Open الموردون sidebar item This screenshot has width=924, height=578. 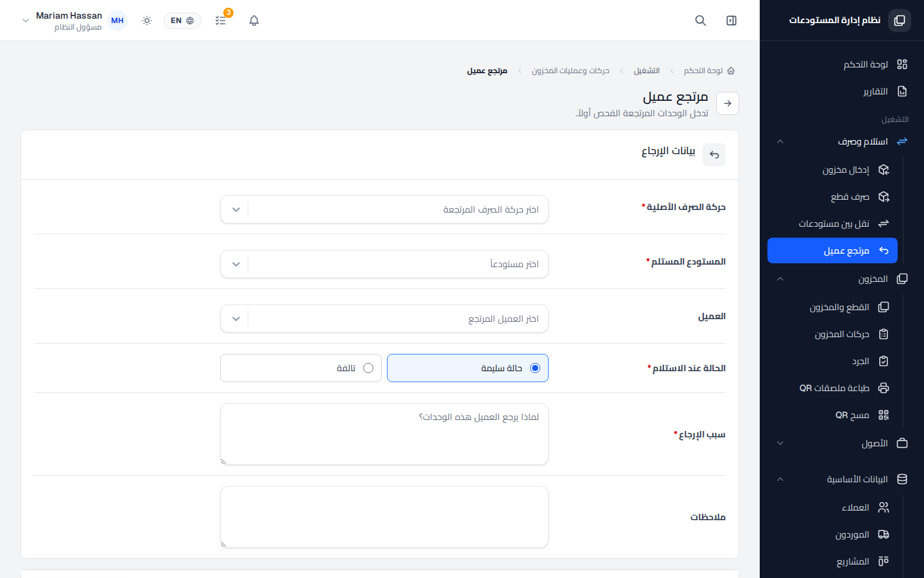(833, 534)
